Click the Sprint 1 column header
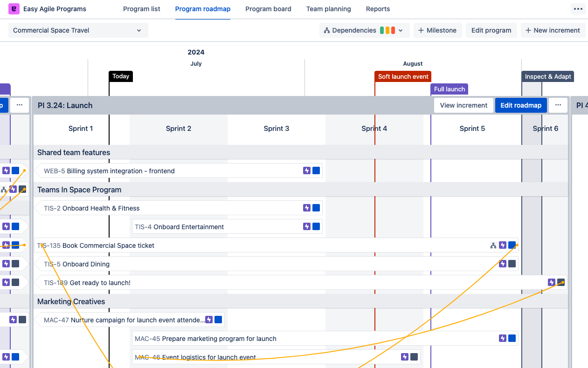588x368 pixels. coord(81,129)
